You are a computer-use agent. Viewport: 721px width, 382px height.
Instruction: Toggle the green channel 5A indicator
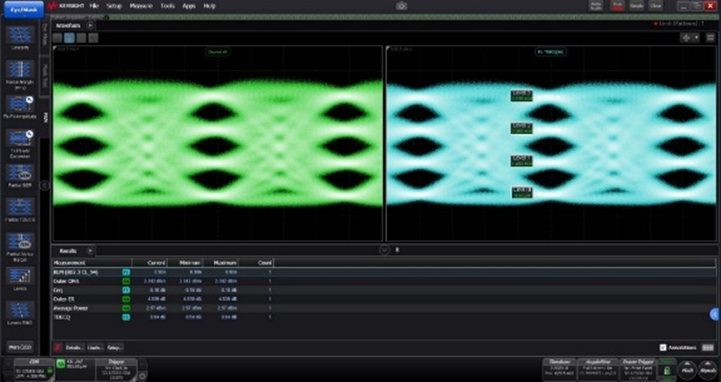(x=61, y=364)
